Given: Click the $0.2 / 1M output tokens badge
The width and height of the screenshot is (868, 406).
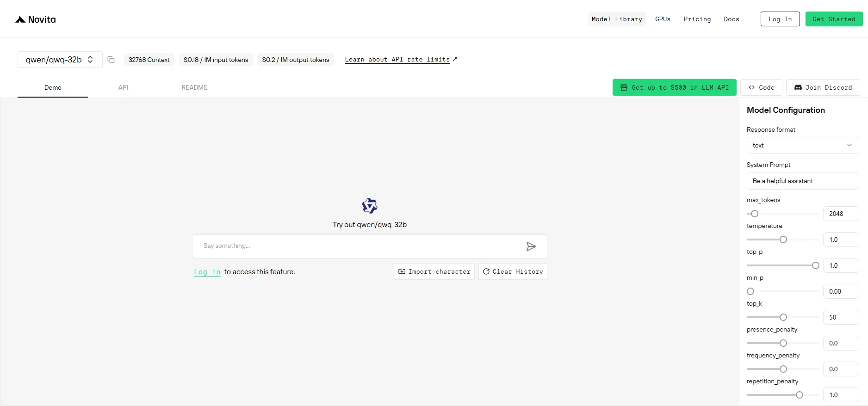Looking at the screenshot, I should coord(296,60).
